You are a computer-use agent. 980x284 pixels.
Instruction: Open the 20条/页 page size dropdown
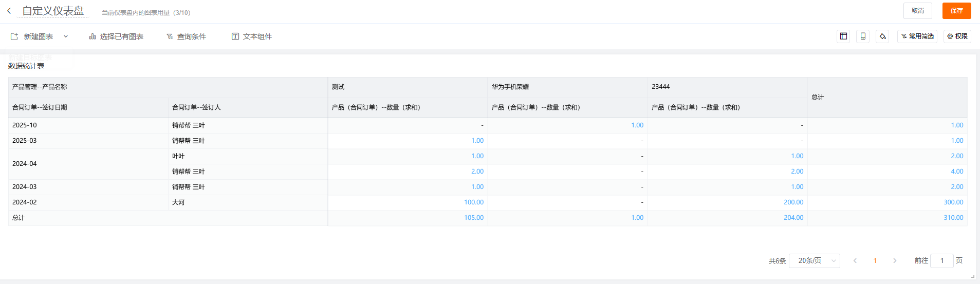814,261
